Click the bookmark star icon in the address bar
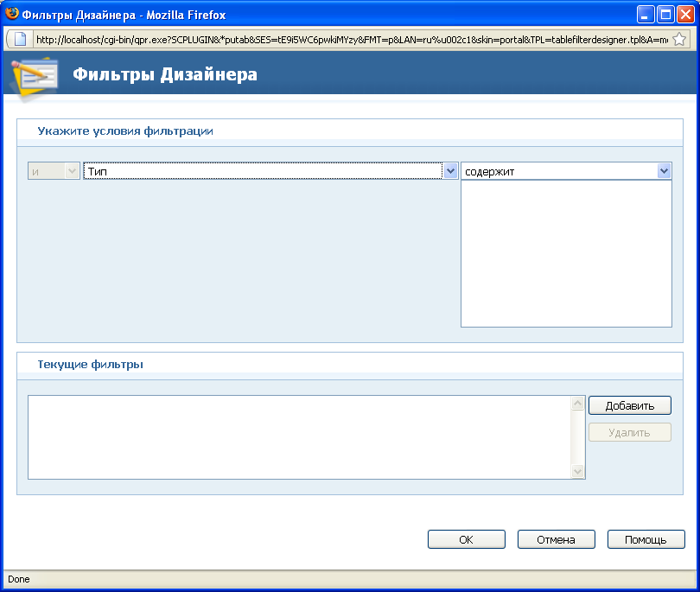700x592 pixels. tap(679, 39)
